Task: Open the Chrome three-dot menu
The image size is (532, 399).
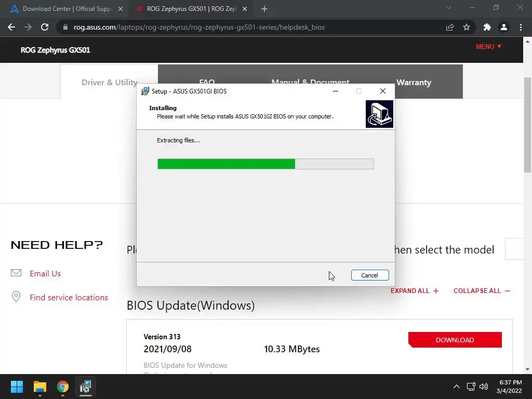Action: pyautogui.click(x=521, y=27)
